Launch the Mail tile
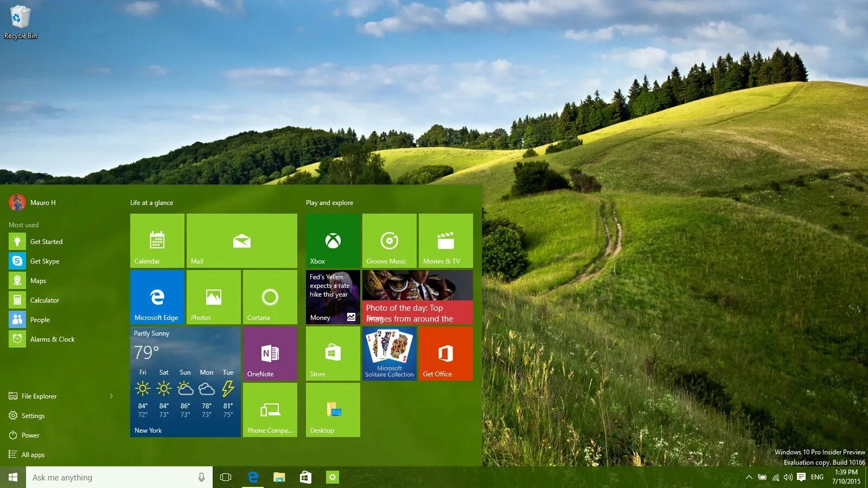The height and width of the screenshot is (488, 868). pos(242,241)
